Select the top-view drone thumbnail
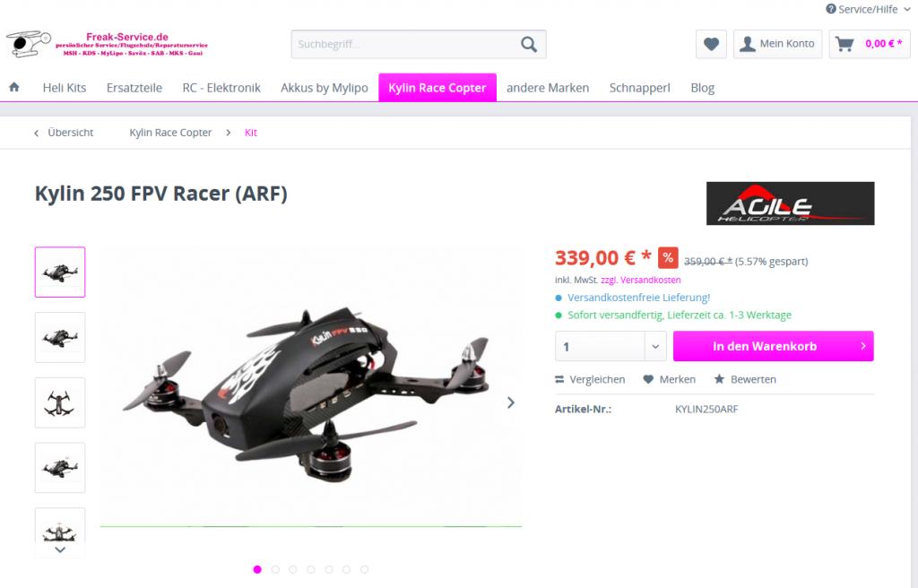Screen dimensions: 918x588 60,402
